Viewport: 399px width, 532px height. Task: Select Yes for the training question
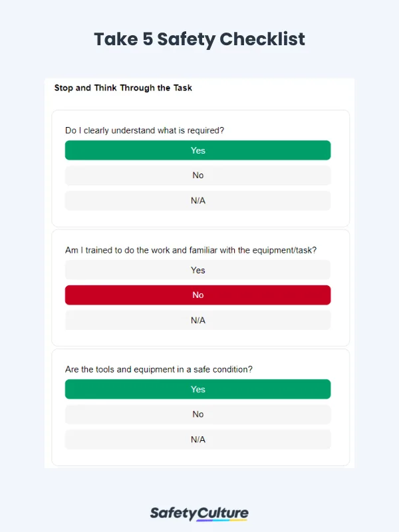pos(198,270)
